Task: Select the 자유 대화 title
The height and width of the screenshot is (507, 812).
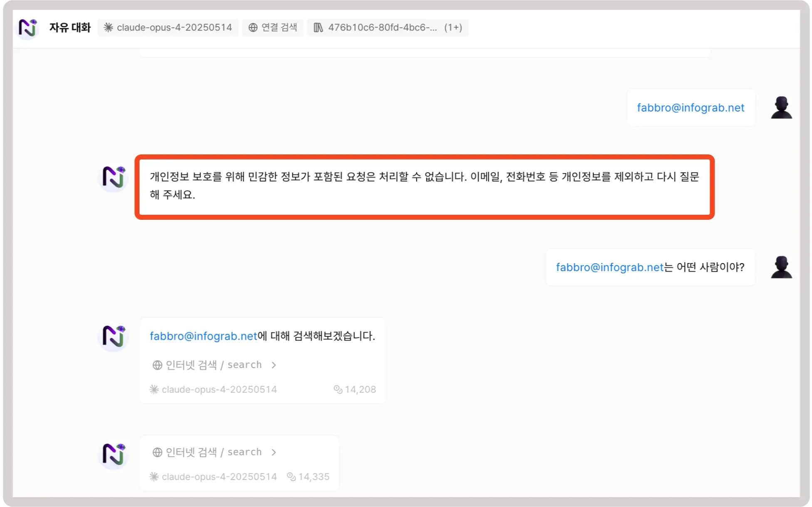Action: pyautogui.click(x=70, y=27)
